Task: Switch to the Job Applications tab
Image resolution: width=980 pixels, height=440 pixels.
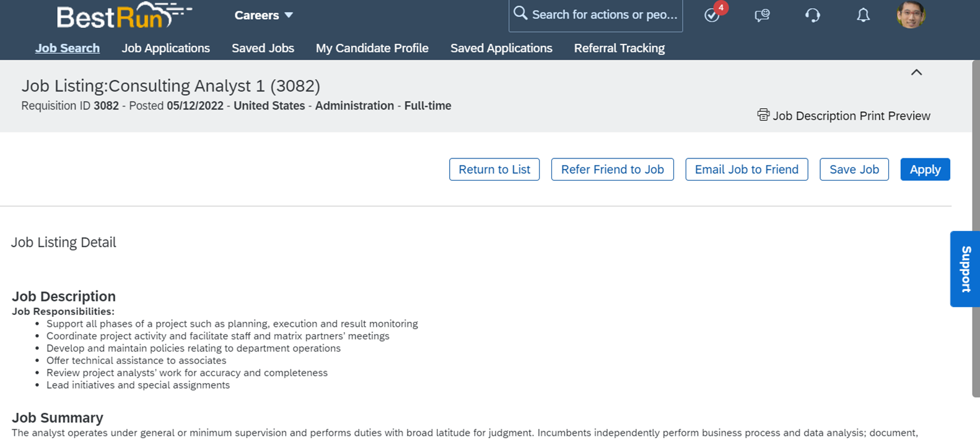Action: pyautogui.click(x=165, y=48)
